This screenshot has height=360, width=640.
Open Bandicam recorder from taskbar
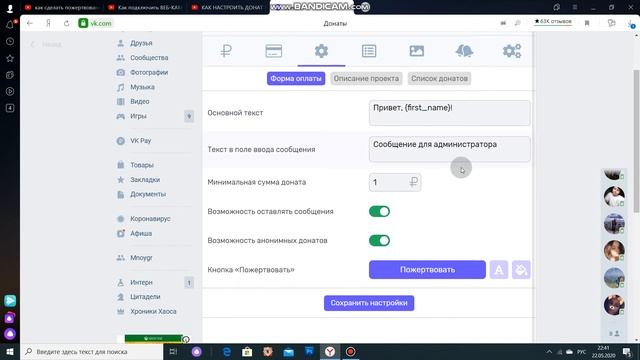point(350,351)
